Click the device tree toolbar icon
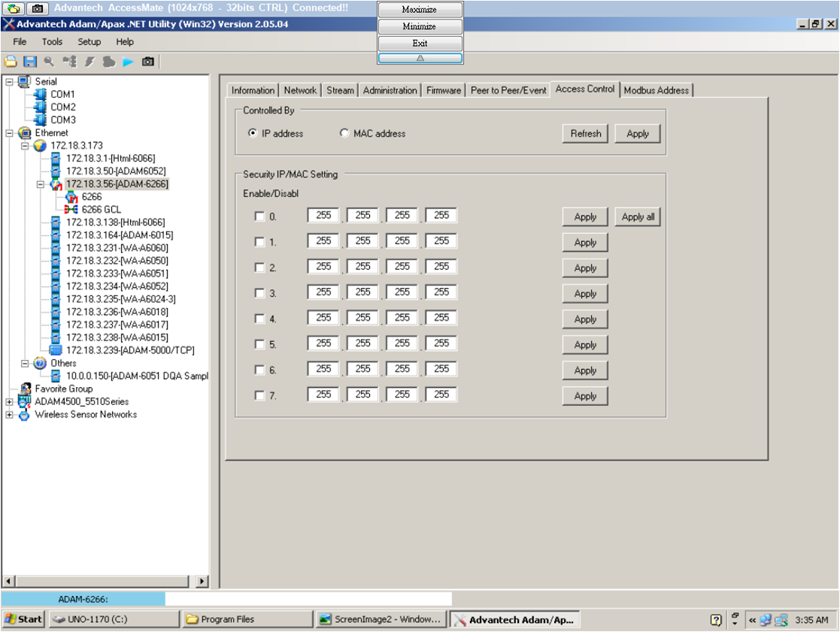The height and width of the screenshot is (632, 840). tap(70, 62)
